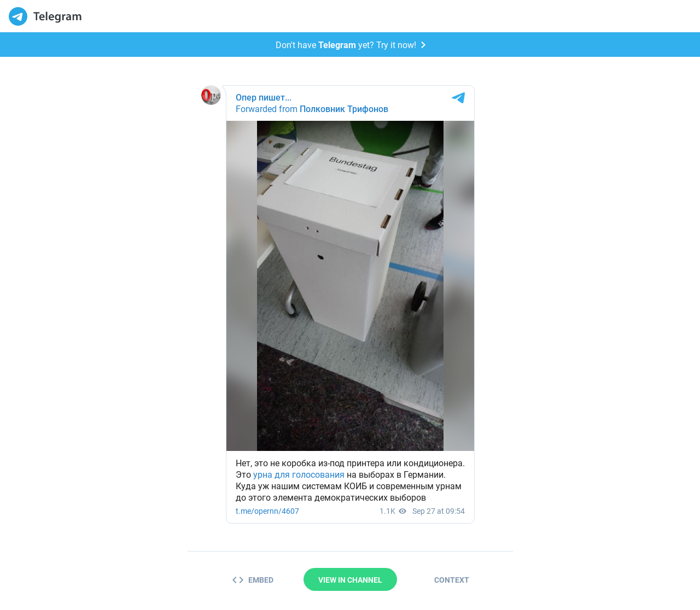The image size is (700, 610).
Task: Select the EMBED option
Action: [253, 580]
